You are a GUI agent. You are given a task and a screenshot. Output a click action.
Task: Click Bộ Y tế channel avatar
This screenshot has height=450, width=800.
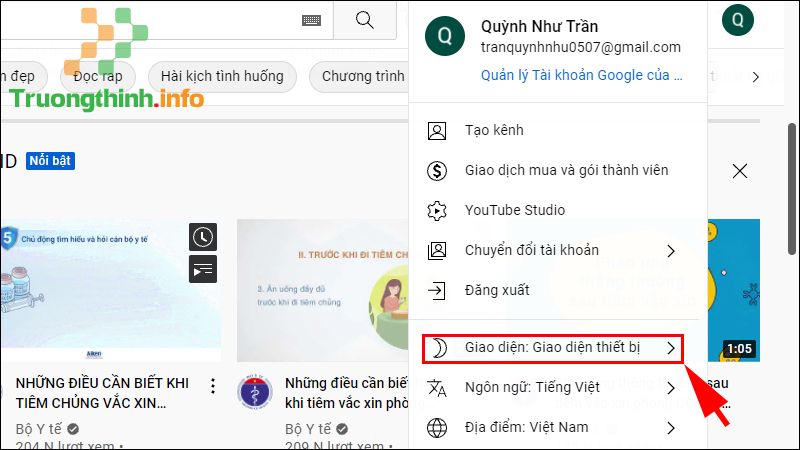[x=255, y=392]
